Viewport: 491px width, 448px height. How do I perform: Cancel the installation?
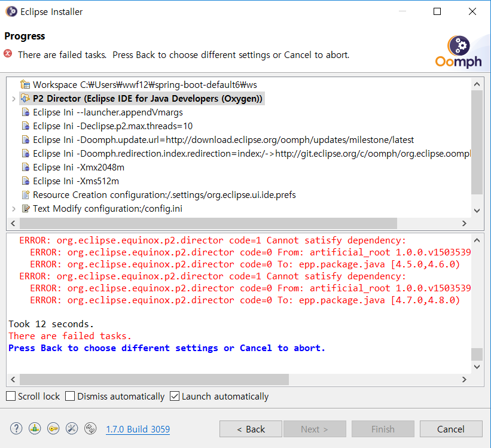(451, 429)
